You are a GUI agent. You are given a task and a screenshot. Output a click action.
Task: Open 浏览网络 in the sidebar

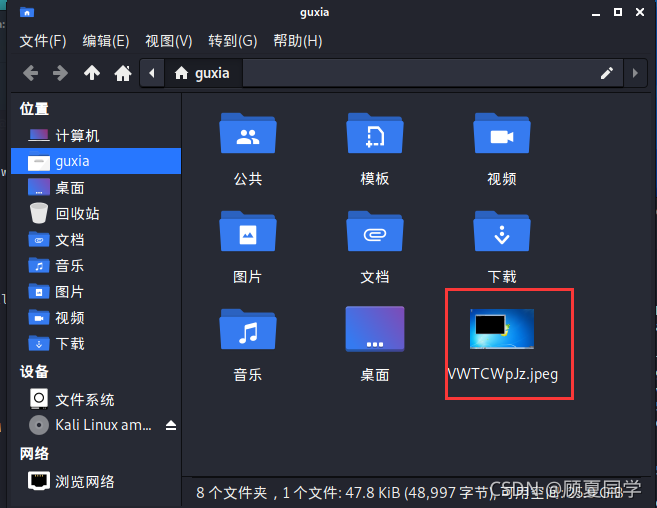[x=96, y=481]
